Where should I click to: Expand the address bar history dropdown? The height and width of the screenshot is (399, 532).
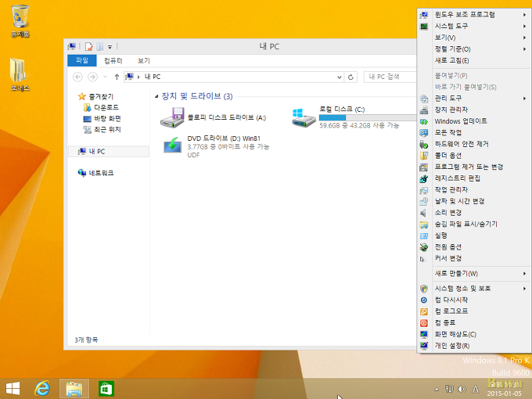pyautogui.click(x=339, y=77)
